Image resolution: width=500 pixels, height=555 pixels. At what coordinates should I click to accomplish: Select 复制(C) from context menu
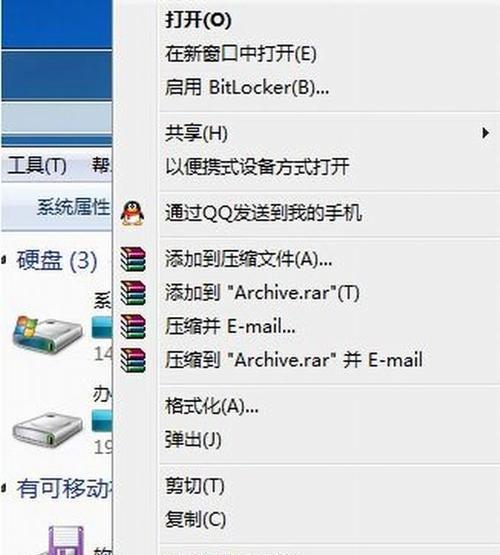coord(196,519)
